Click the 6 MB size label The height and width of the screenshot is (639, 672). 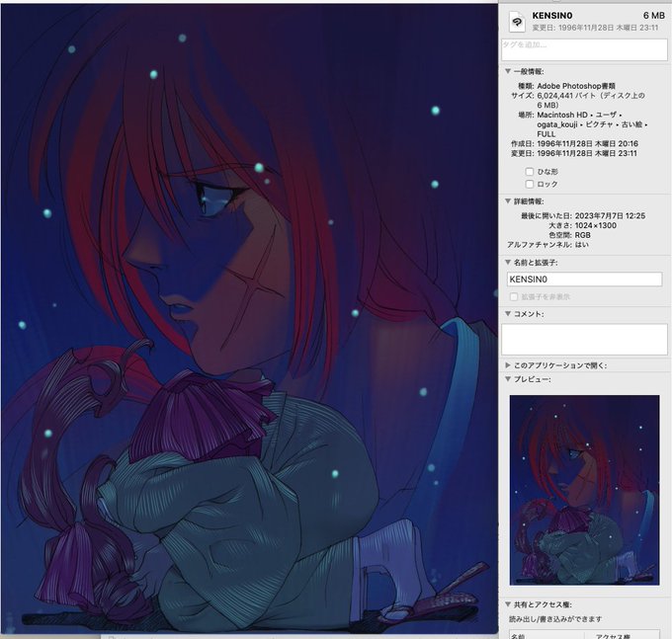653,16
